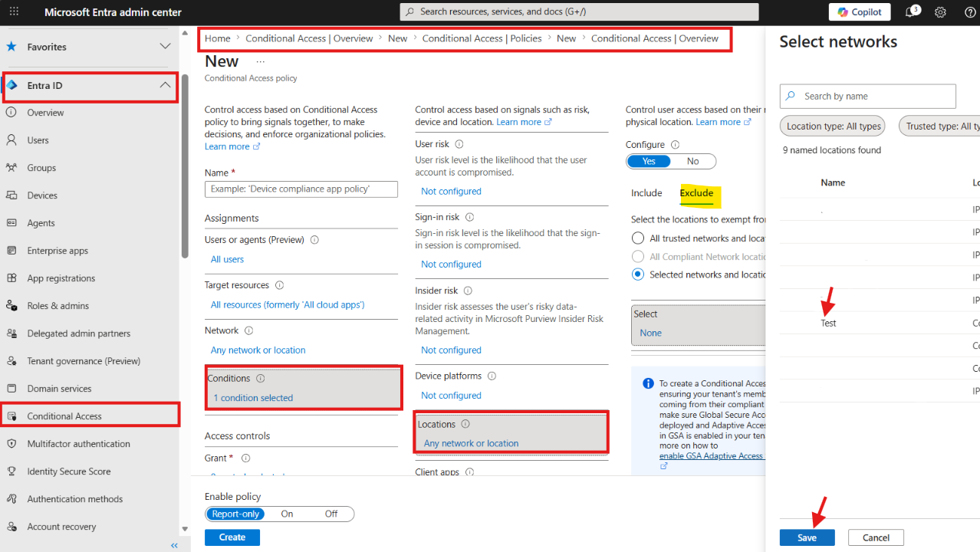Click the Devices monitor icon
This screenshot has width=980, height=552.
click(12, 195)
